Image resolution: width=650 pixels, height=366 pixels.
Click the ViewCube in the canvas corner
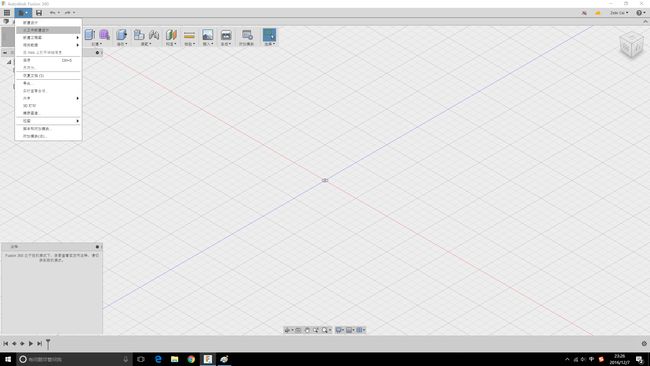631,45
